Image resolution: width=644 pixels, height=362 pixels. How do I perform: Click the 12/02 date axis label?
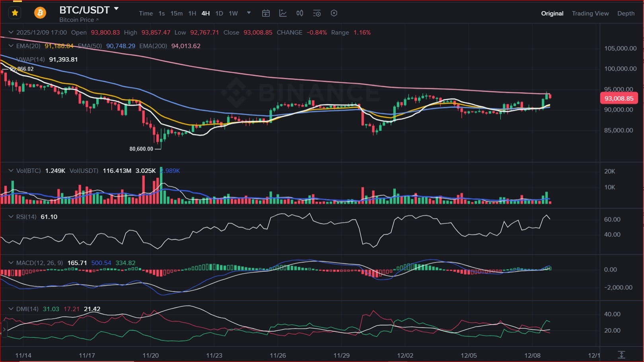[405, 355]
